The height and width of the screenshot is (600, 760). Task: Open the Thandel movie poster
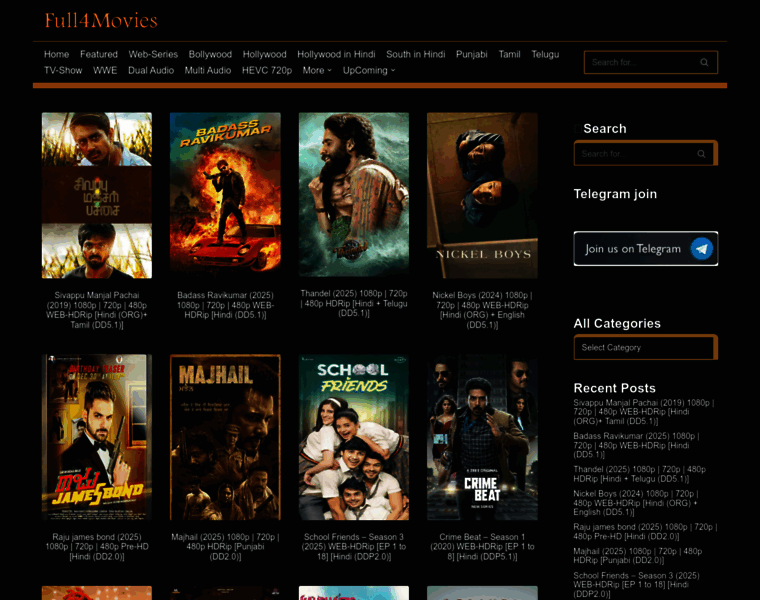[353, 194]
